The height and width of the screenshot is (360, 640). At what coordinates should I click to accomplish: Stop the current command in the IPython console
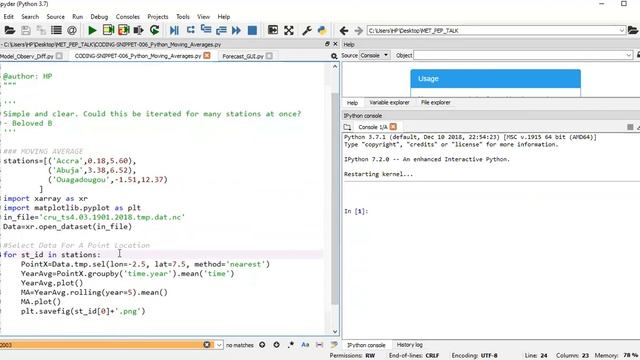tap(630, 127)
